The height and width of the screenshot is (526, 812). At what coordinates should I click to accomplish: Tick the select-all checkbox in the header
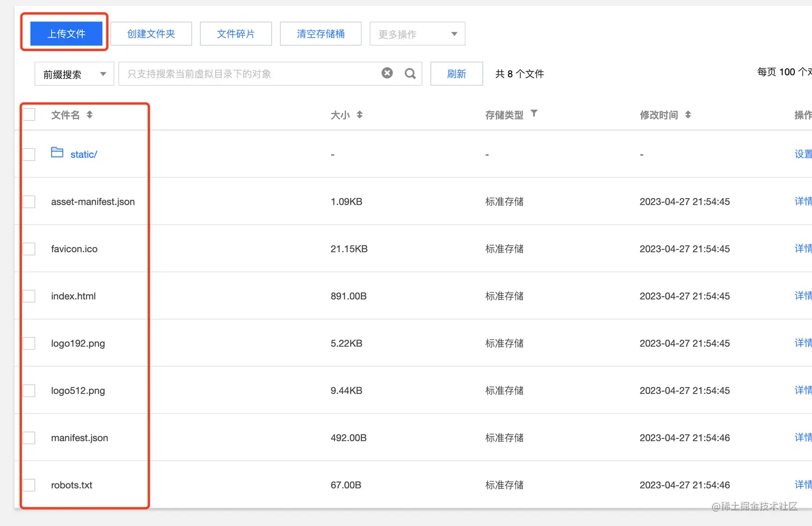(x=29, y=114)
